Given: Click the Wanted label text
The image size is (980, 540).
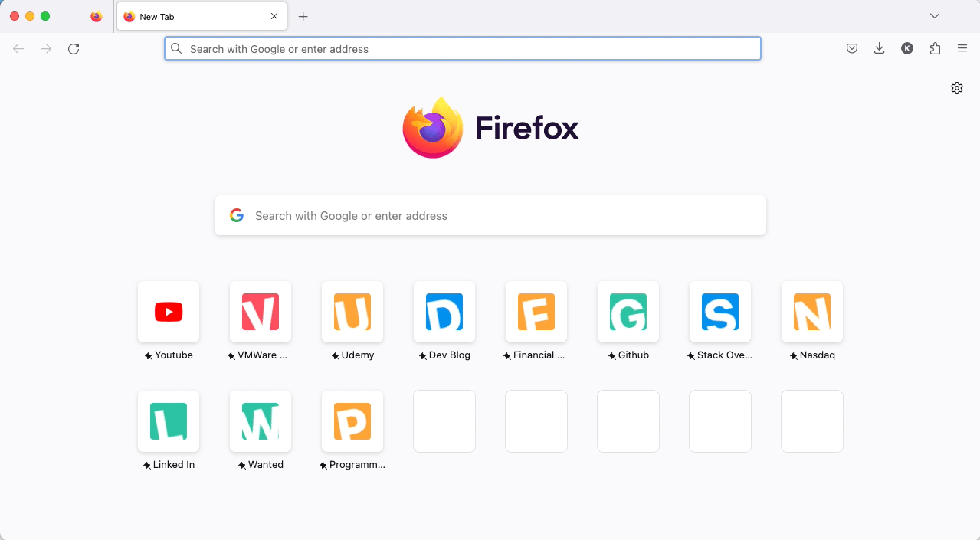Looking at the screenshot, I should [266, 465].
